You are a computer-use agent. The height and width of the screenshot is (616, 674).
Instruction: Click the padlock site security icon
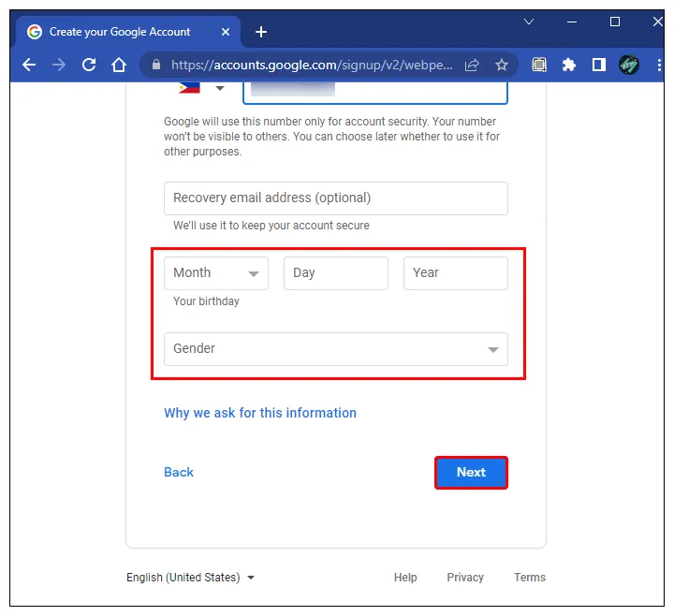pos(156,65)
